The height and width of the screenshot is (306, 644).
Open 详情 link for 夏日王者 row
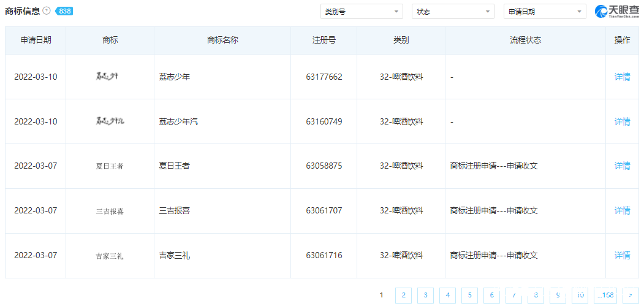tap(622, 166)
